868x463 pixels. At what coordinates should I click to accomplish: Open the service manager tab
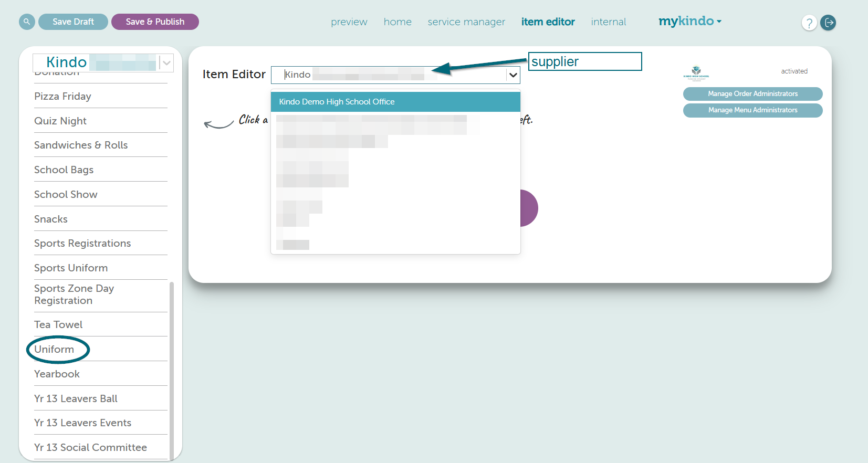(x=466, y=22)
